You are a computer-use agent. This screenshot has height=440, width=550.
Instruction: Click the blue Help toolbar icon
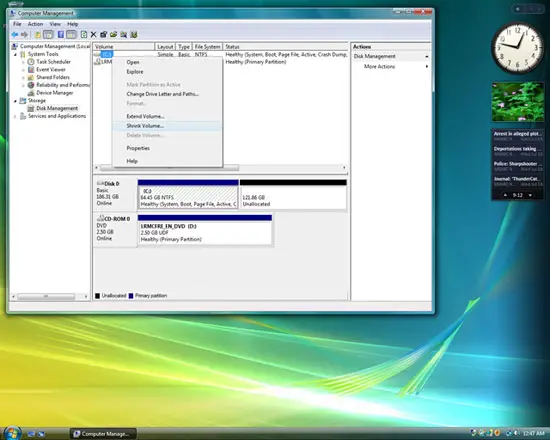pyautogui.click(x=61, y=34)
